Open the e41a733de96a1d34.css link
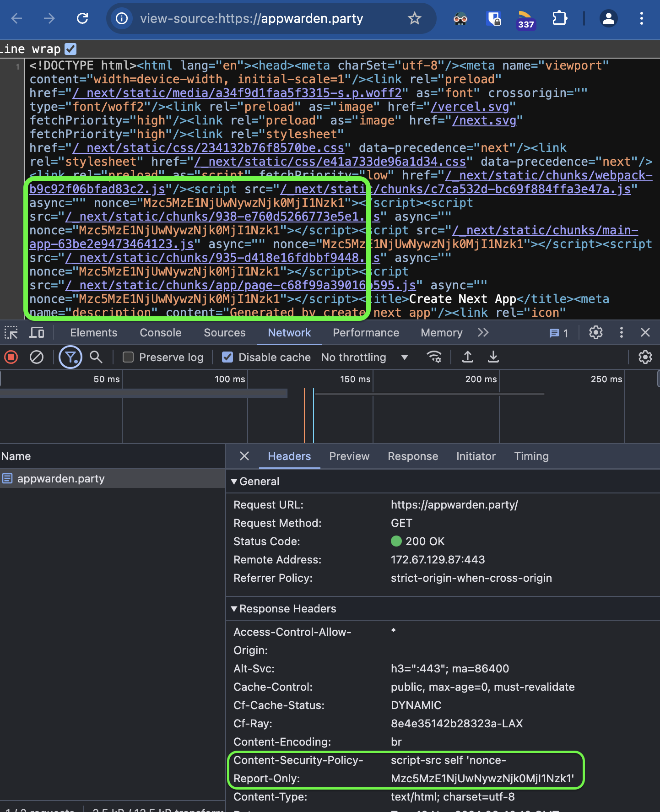The image size is (660, 812). [330, 162]
